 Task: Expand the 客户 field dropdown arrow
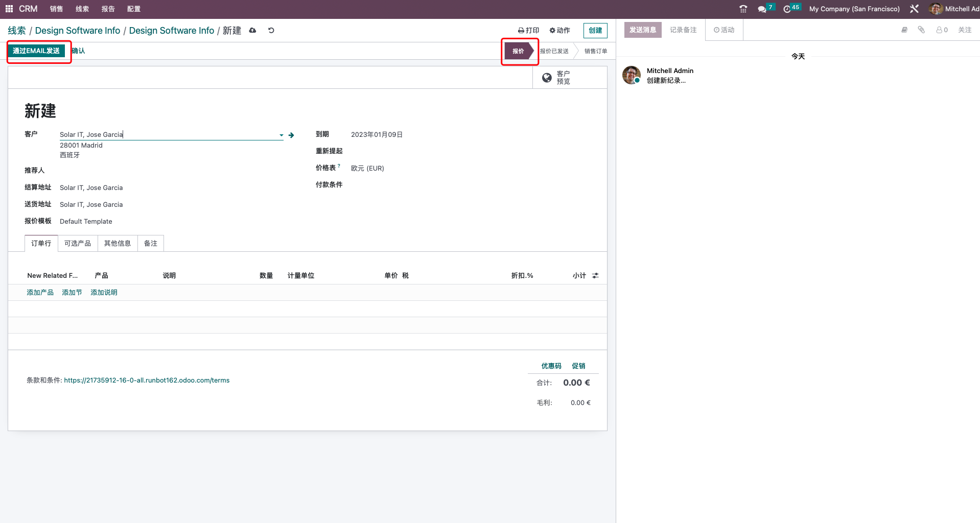click(281, 135)
